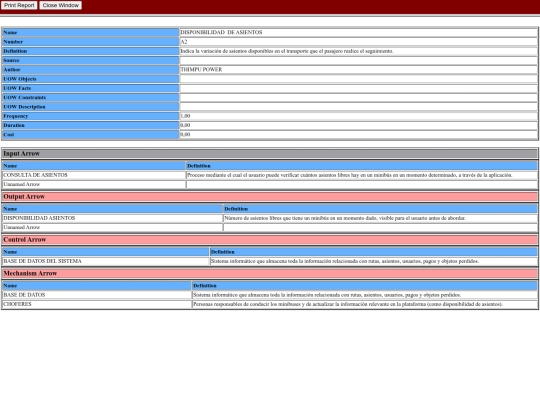Click the BASE DE DATOS mechanism definition text

click(327, 295)
